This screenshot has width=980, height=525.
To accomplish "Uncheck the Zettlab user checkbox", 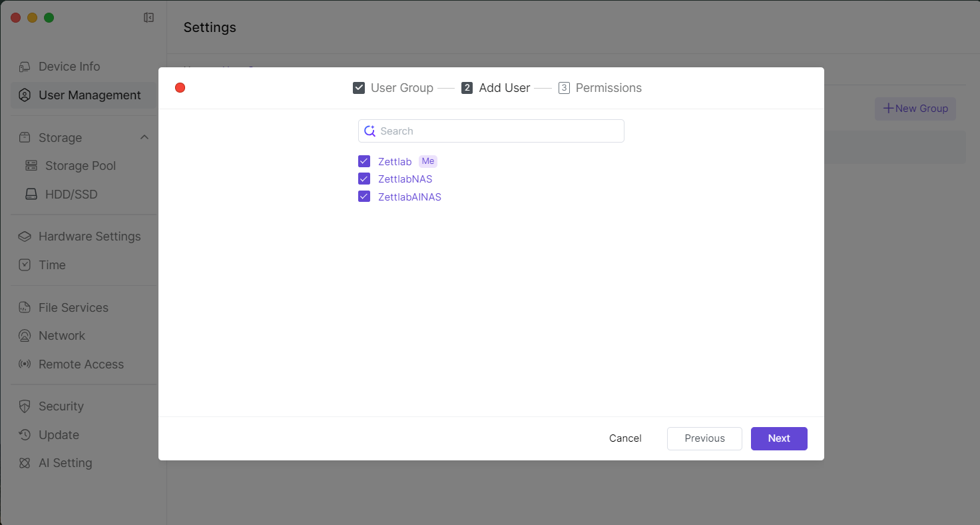I will [x=364, y=161].
